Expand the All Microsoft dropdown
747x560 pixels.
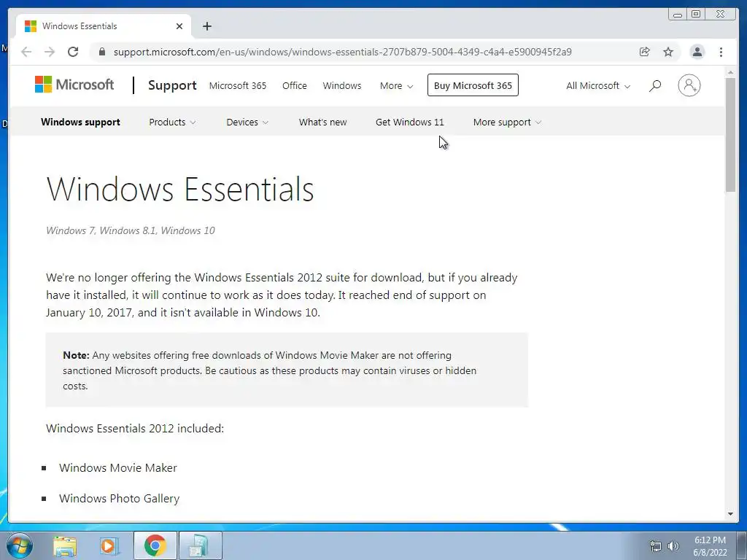598,86
